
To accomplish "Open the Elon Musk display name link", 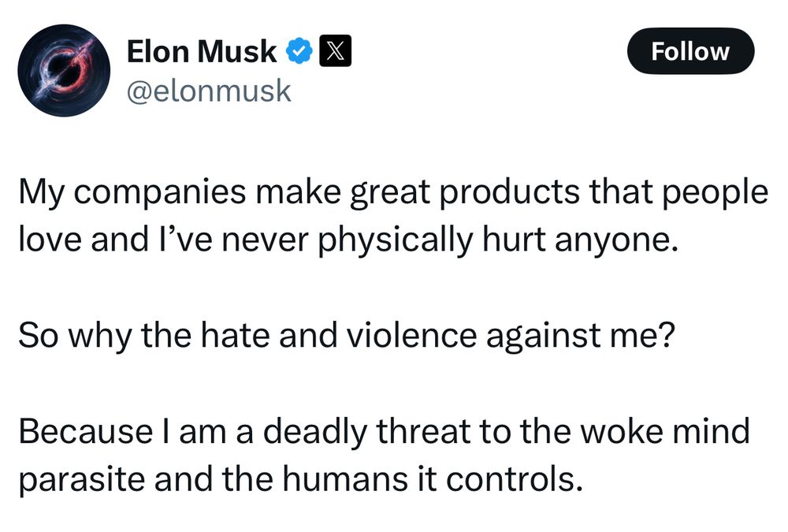I will pos(202,52).
